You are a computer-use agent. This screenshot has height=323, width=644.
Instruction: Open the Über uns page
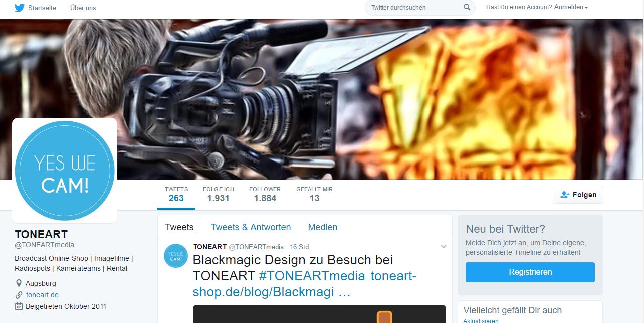click(83, 8)
